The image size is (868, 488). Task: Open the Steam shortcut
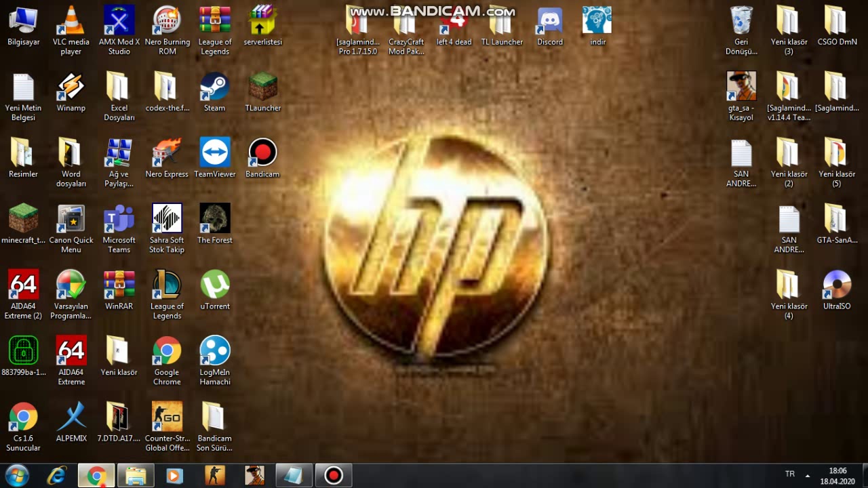pyautogui.click(x=214, y=93)
